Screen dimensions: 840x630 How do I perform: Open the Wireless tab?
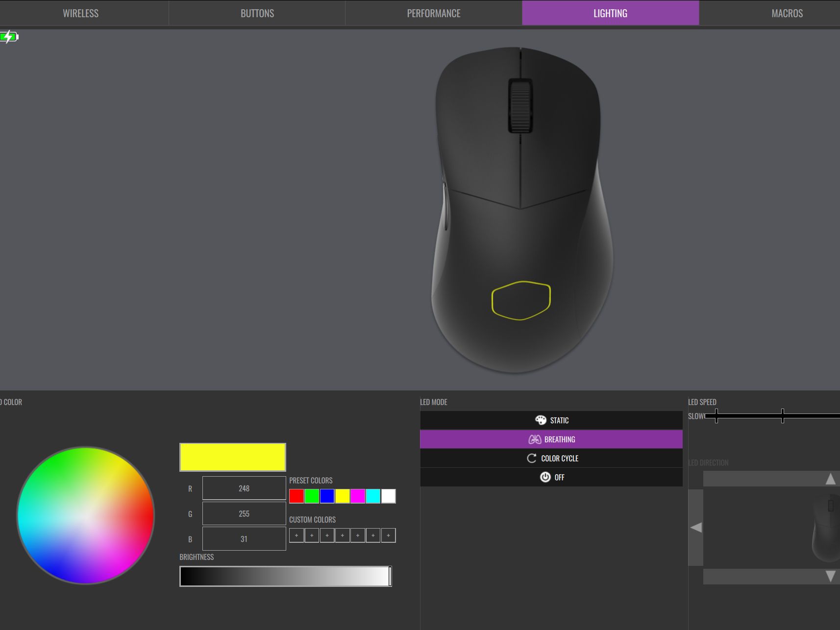tap(81, 13)
